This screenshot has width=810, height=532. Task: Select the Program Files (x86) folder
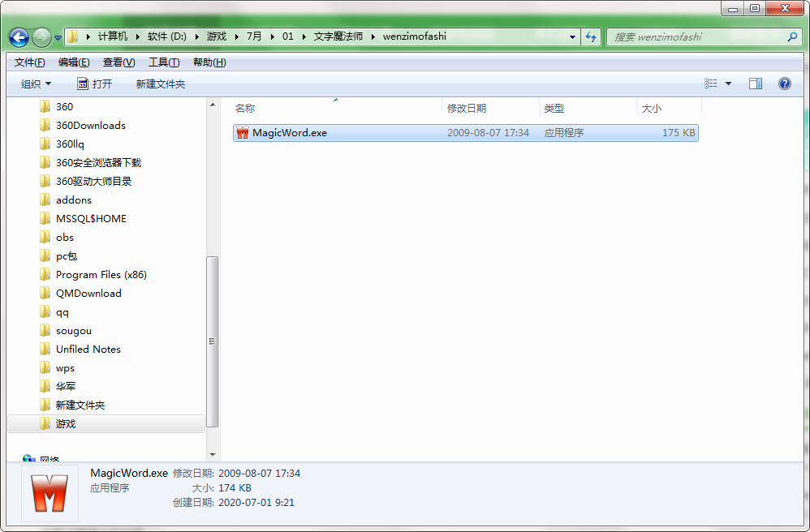coord(101,274)
